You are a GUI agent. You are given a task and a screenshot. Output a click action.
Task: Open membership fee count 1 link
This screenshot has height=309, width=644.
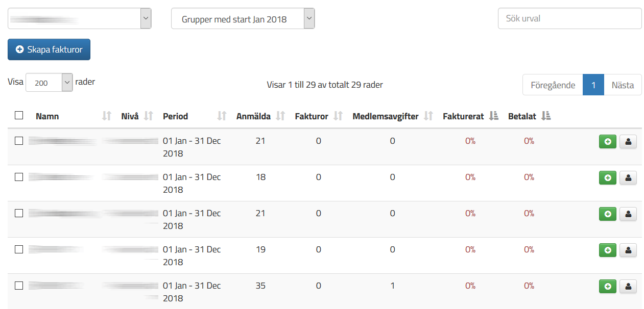click(392, 286)
